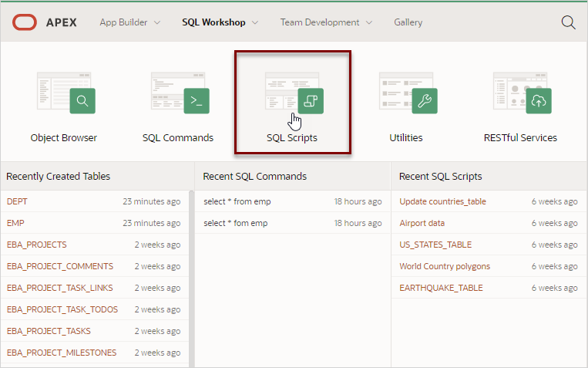Screen dimensions: 588x368
Task: Open the EBA_PROJECT_TASKS table link
Action: point(49,331)
